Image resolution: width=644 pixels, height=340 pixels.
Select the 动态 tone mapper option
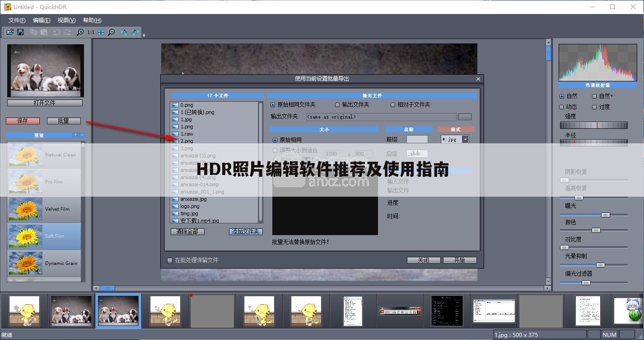click(x=562, y=107)
